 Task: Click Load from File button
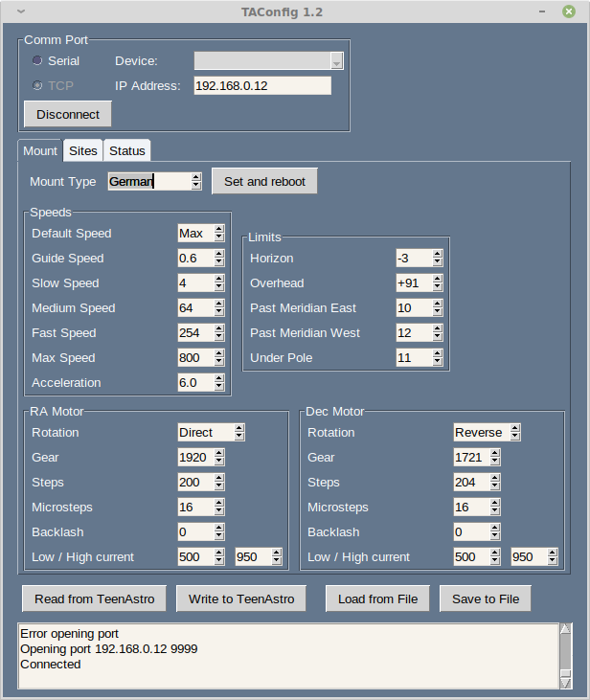pyautogui.click(x=378, y=598)
